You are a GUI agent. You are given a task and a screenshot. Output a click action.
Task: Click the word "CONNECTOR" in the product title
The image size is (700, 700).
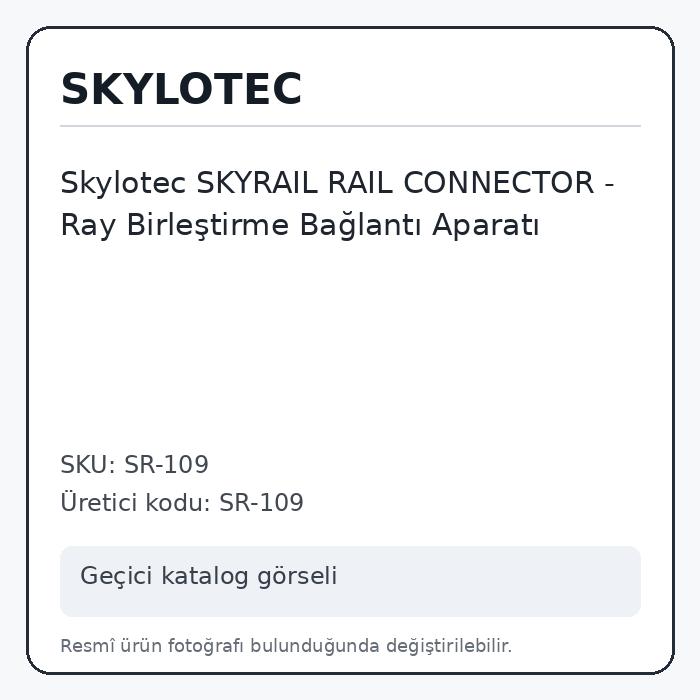499,183
